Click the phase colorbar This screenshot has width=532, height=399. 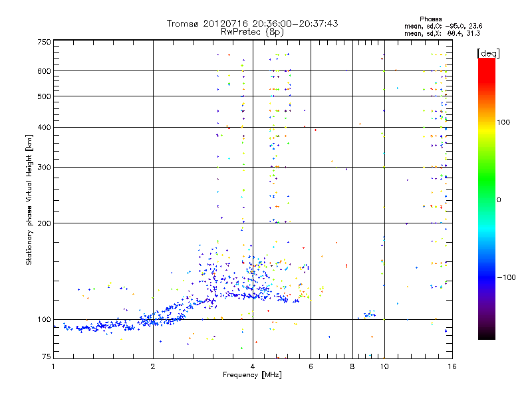[x=487, y=198]
